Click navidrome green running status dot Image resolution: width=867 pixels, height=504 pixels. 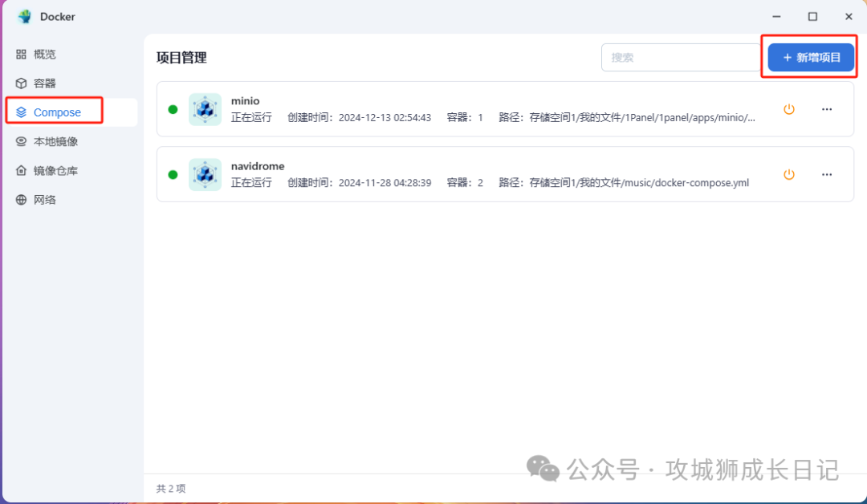click(x=173, y=175)
